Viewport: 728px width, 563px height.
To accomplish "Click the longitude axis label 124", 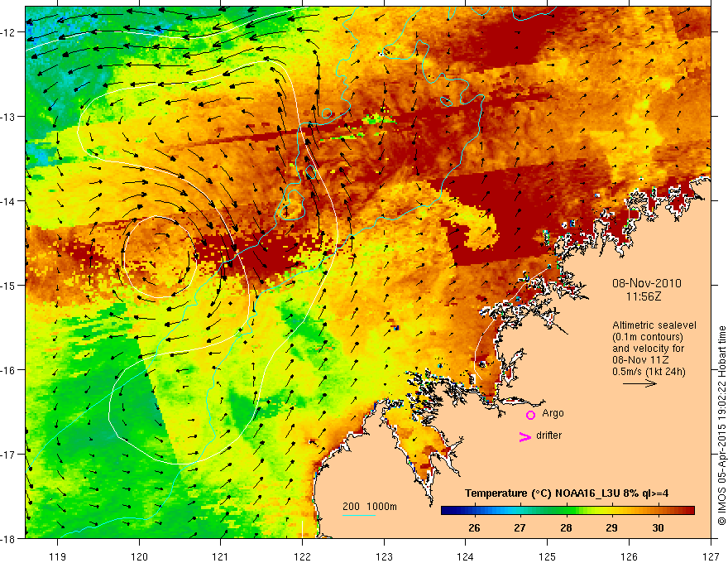I will pos(466,556).
